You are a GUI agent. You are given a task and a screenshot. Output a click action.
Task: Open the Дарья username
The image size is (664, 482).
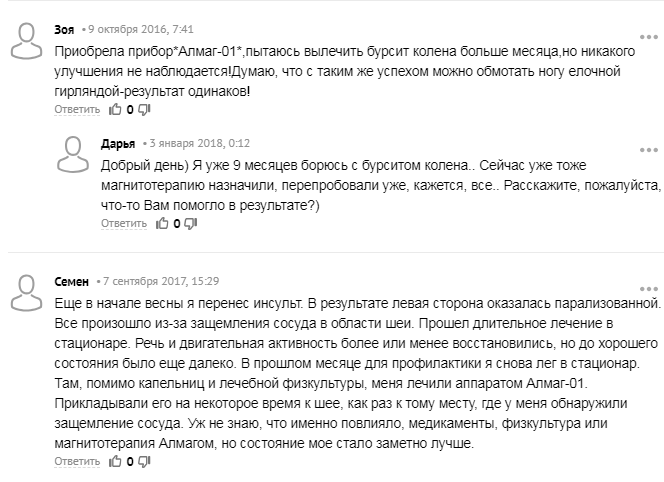[x=118, y=143]
